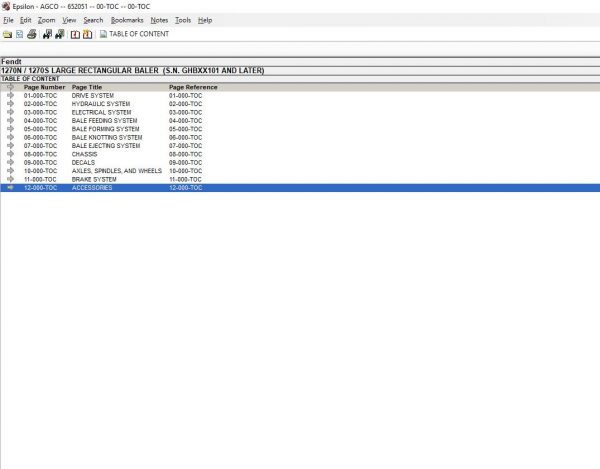The height and width of the screenshot is (469, 600).
Task: Click page reference 10-000-TOC in third column
Action: pos(185,171)
